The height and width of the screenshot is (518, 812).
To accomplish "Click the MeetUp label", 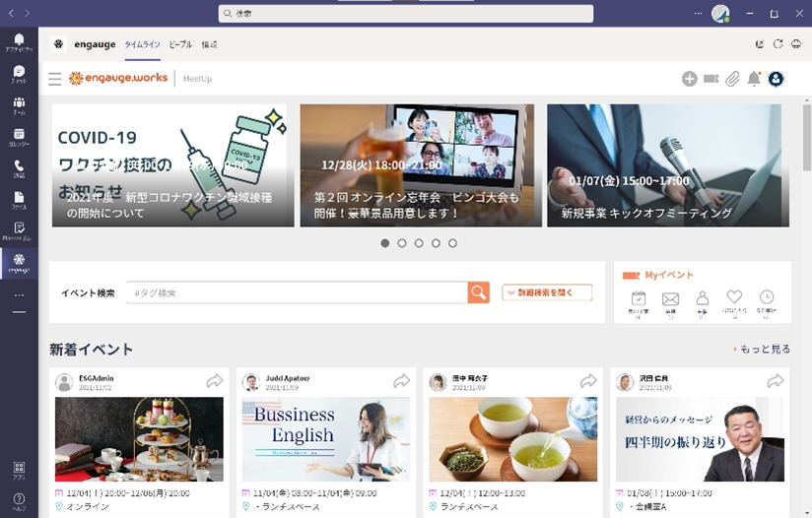I will [198, 79].
